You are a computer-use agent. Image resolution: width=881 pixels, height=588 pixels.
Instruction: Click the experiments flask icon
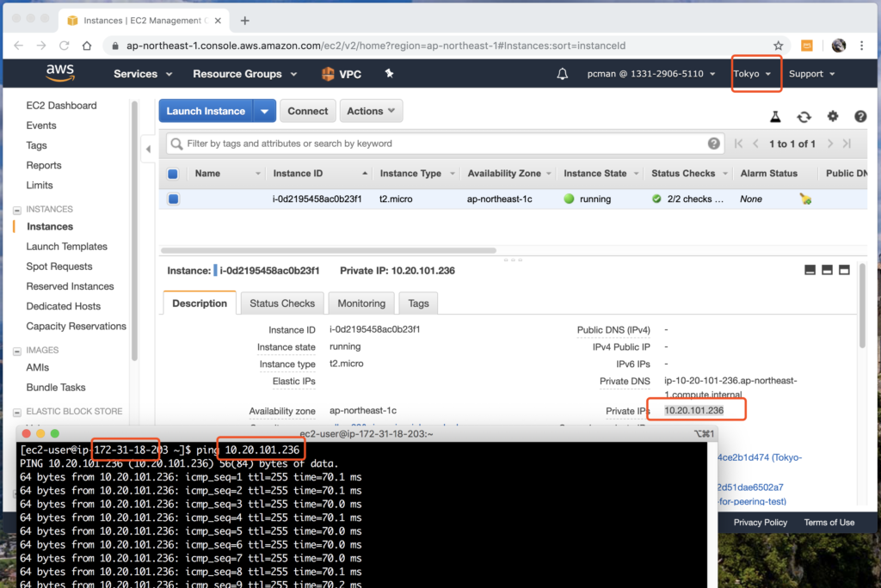775,116
